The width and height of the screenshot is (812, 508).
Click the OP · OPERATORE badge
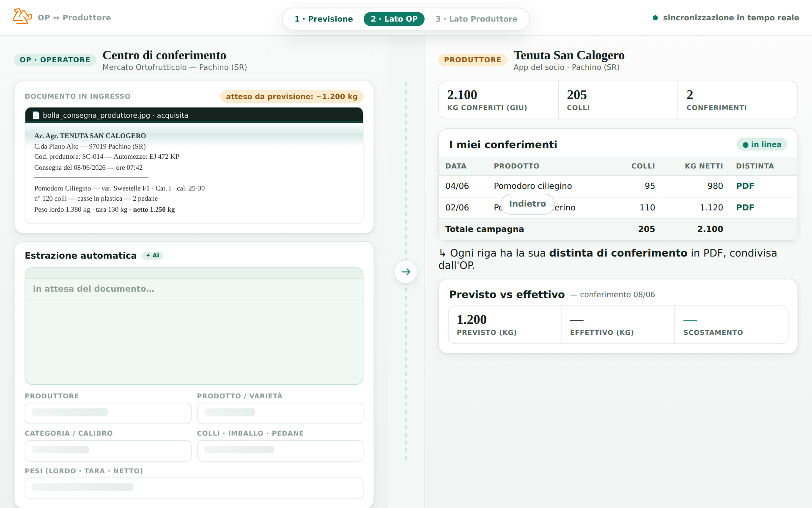tap(55, 60)
